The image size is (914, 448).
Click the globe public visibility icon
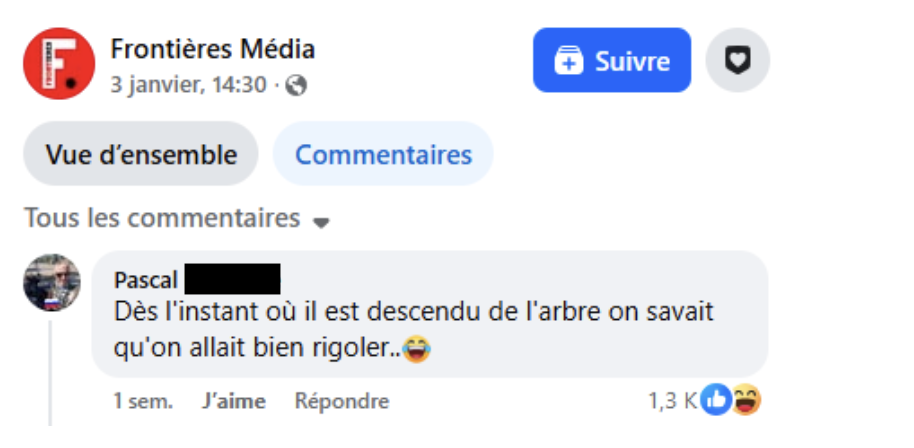tap(295, 86)
